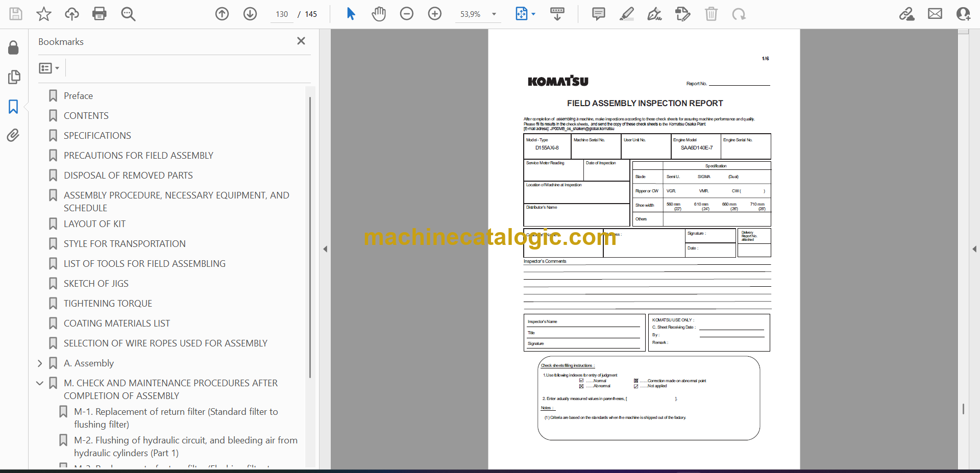Zoom out with minus icon

(407, 14)
